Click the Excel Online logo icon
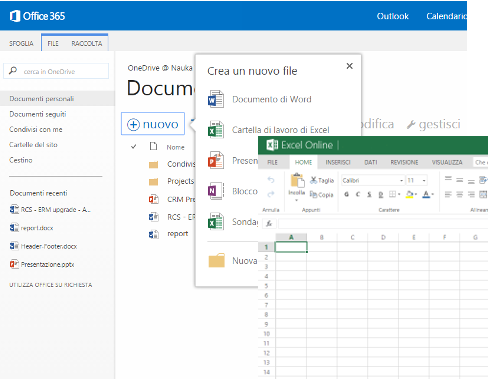Screen dimensions: 488x379 point(272,145)
